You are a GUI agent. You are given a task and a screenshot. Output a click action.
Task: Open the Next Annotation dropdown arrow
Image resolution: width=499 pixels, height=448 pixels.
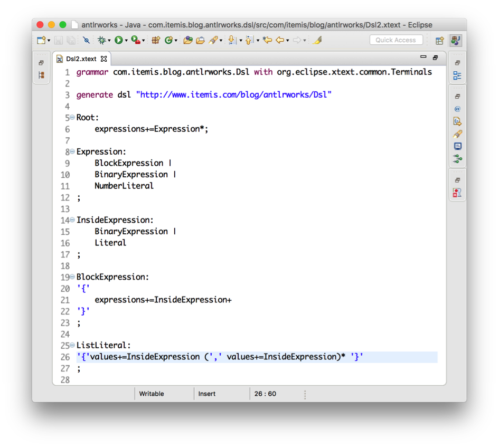point(241,41)
